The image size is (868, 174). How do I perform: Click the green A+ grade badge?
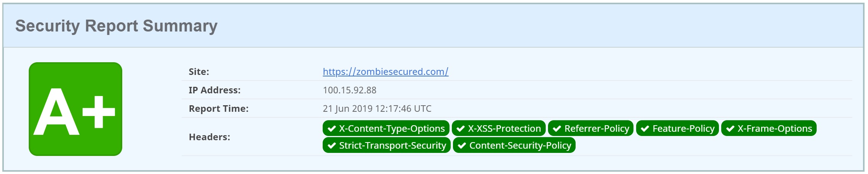click(x=75, y=109)
